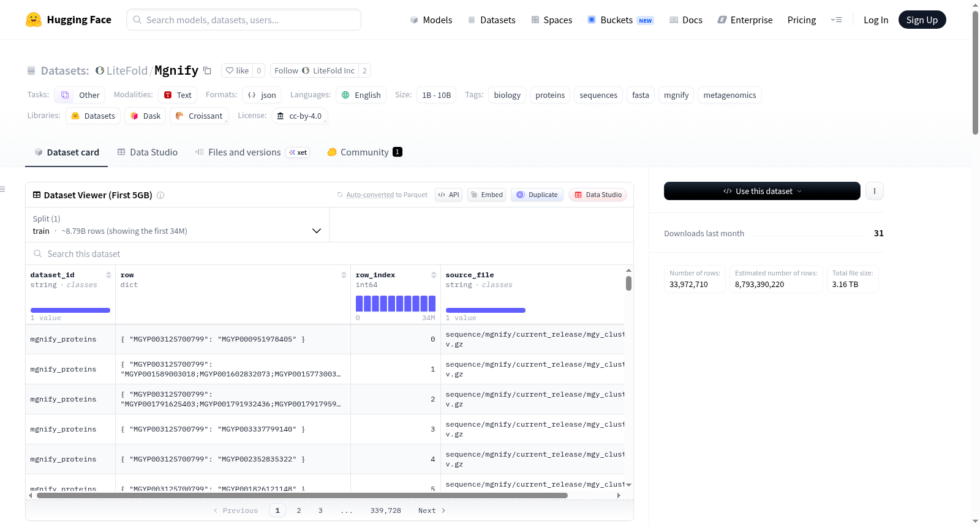
Task: Open the Log In link
Action: 876,20
